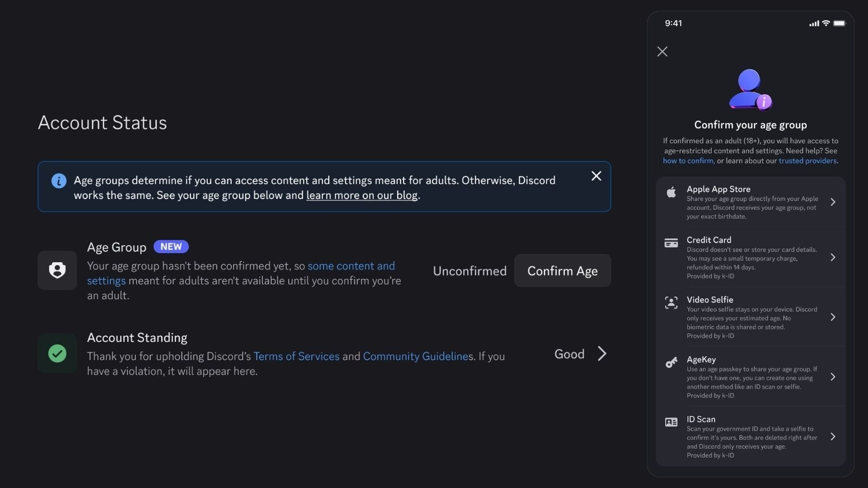Expand the Credit Card option chevron
Screen dimensions: 868x488
point(833,258)
